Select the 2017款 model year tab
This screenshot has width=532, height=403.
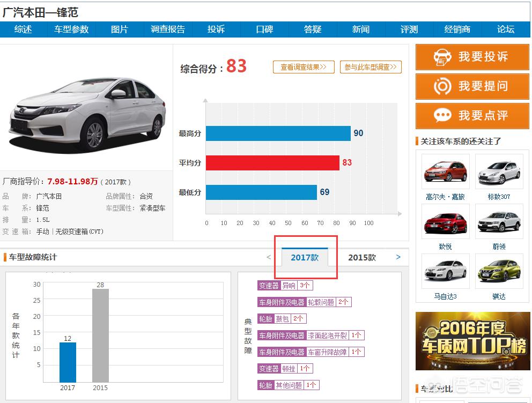305,258
